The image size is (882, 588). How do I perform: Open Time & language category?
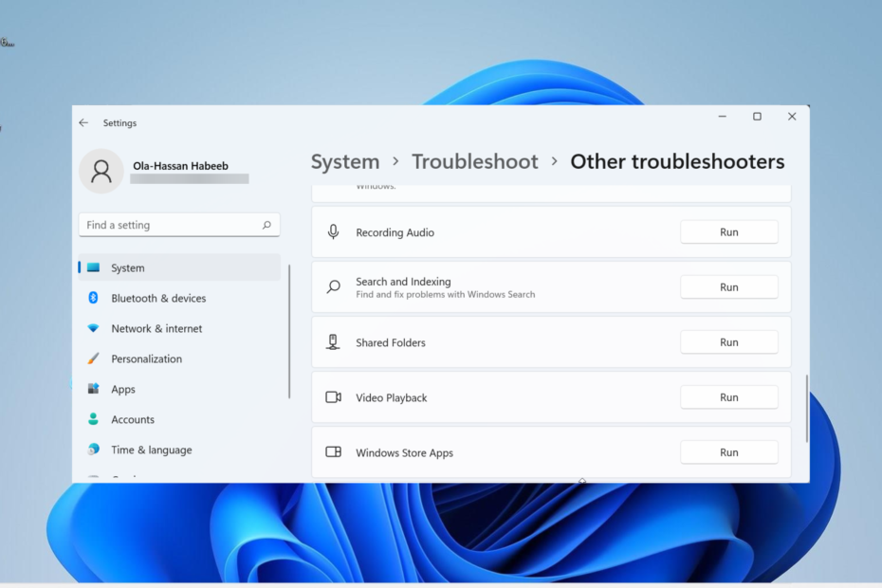coord(179,450)
